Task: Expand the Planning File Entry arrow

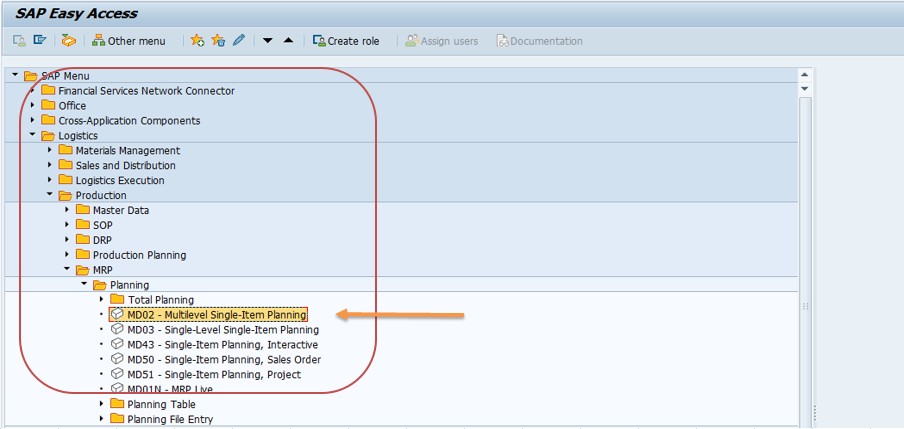Action: [x=101, y=419]
